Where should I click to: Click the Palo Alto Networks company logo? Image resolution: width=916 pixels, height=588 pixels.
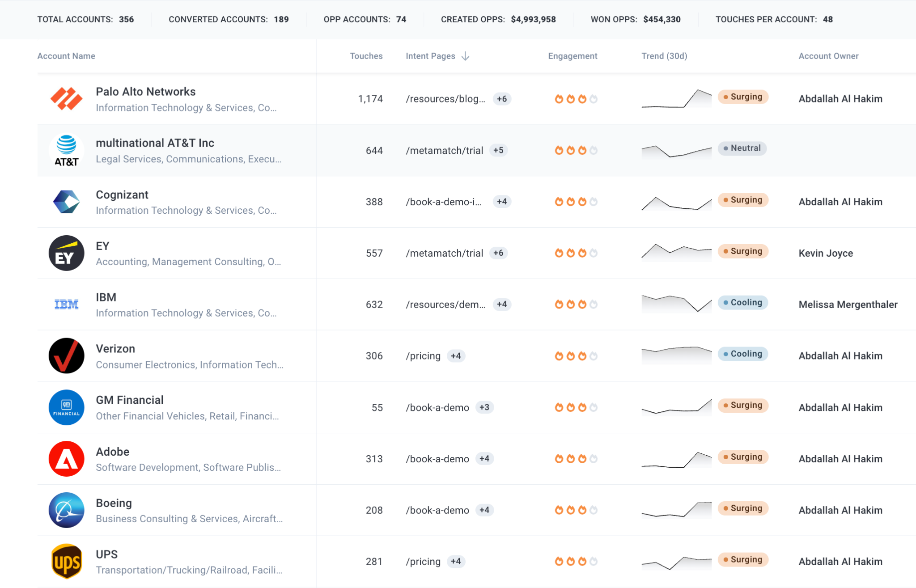(x=66, y=98)
